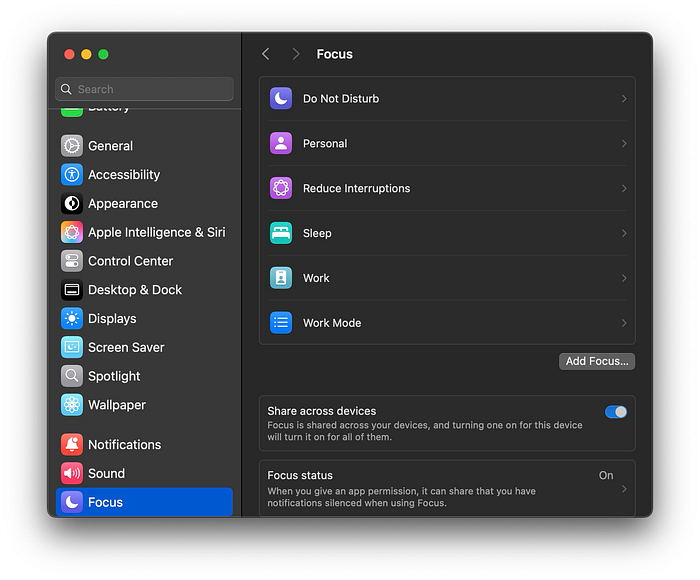Open the Work Mode row chevron
The image size is (700, 580).
[x=624, y=323]
